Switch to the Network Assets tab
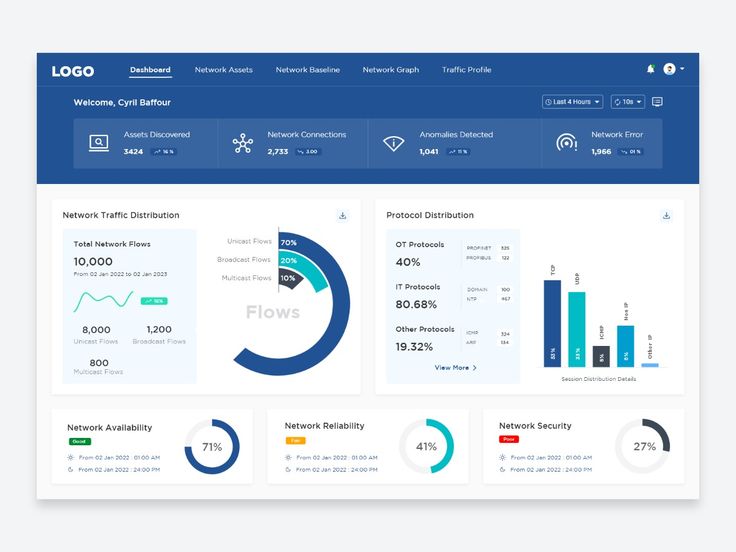736x552 pixels. click(x=223, y=70)
